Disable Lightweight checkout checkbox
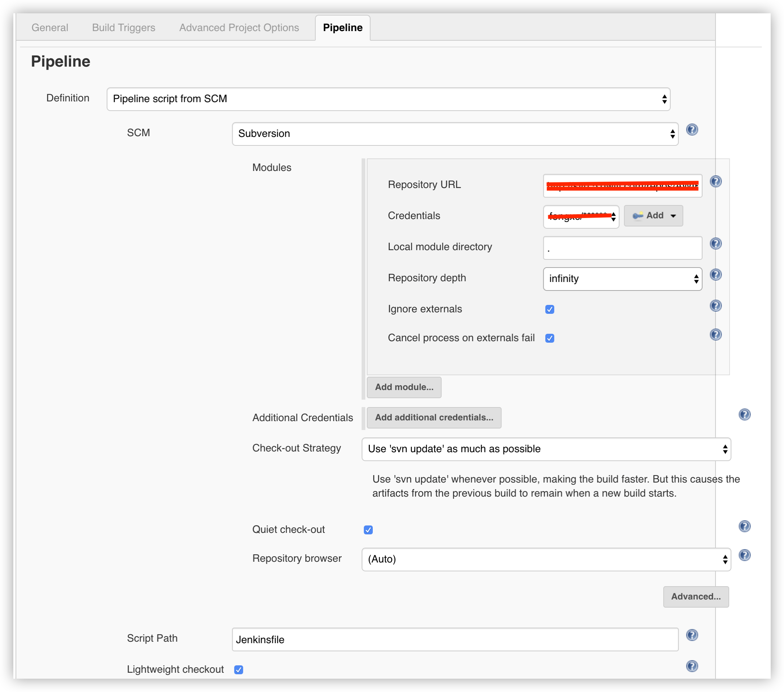Viewport: 784px width, 692px height. (239, 669)
